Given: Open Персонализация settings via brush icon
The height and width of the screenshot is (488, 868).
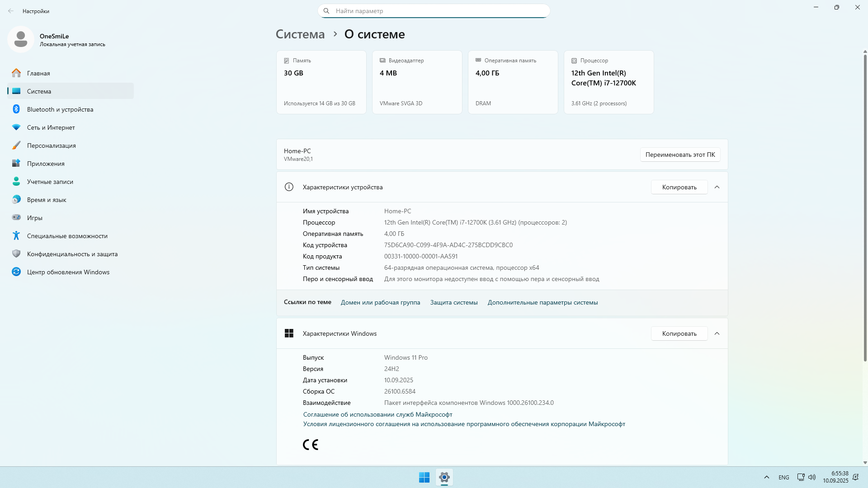Looking at the screenshot, I should click(x=51, y=145).
